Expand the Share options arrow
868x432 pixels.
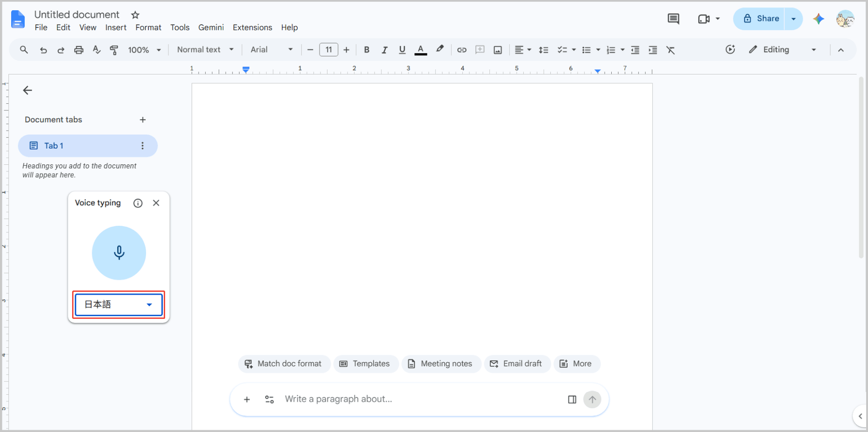pos(794,19)
